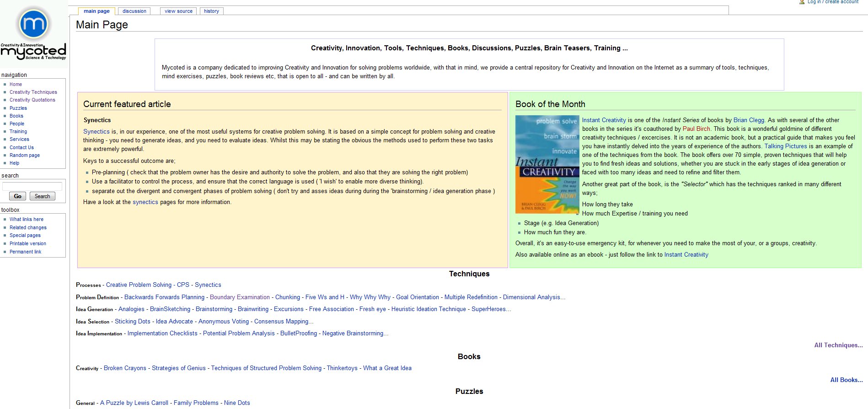Go to Puzzles in the navigation sidebar

point(18,108)
